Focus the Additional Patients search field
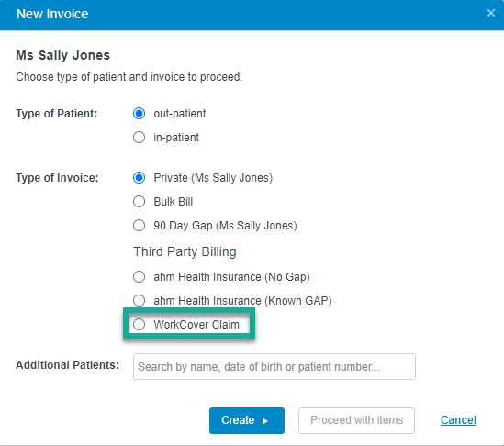504x446 pixels. 274,367
